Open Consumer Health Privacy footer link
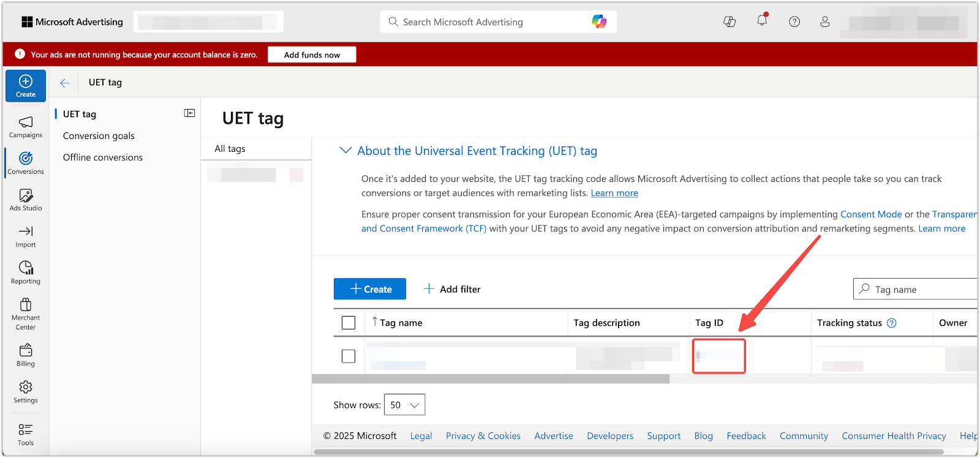The image size is (980, 458). (894, 436)
